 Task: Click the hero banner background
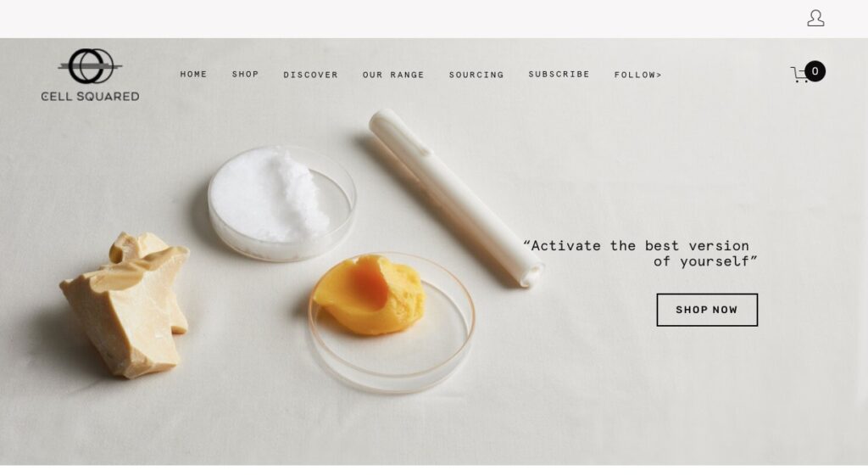coord(665,399)
